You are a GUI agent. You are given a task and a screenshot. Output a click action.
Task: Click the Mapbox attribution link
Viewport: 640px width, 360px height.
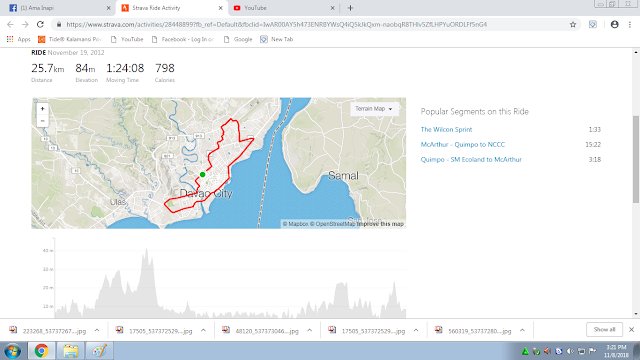(296, 224)
